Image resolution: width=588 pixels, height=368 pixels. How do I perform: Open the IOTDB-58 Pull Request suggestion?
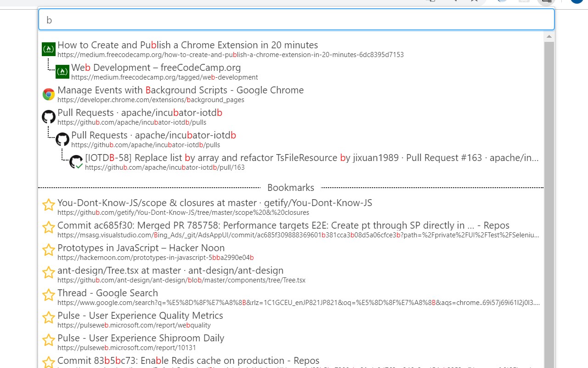point(276,158)
